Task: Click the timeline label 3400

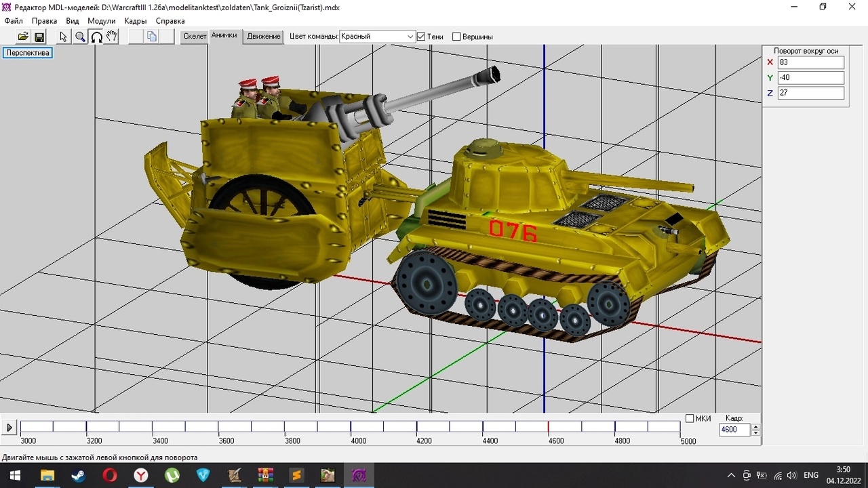Action: tap(160, 441)
